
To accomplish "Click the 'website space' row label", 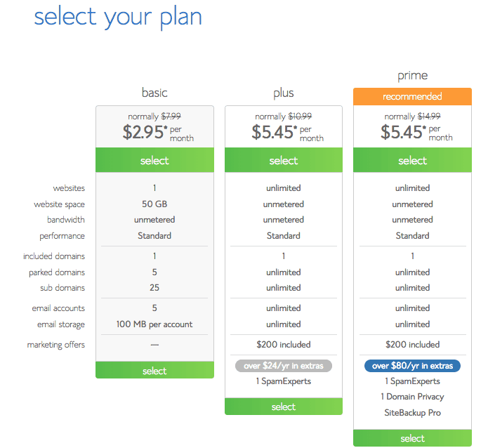I will pyautogui.click(x=60, y=204).
